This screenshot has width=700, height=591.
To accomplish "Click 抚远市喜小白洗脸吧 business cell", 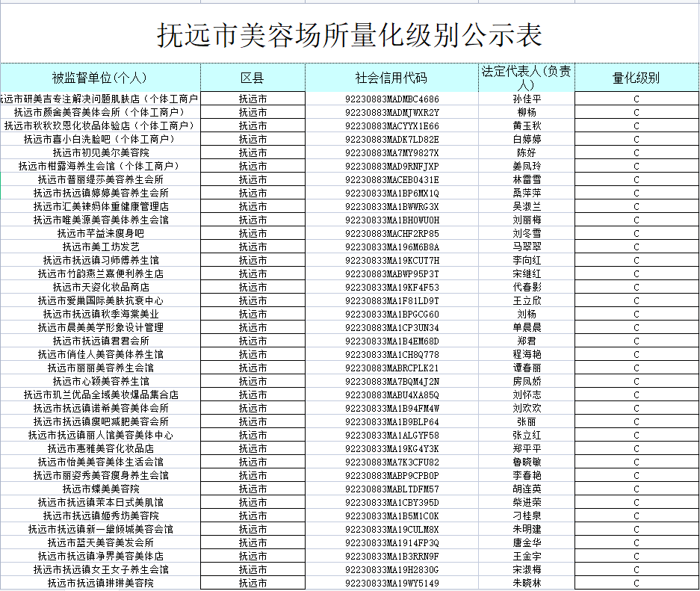I will pyautogui.click(x=99, y=139).
